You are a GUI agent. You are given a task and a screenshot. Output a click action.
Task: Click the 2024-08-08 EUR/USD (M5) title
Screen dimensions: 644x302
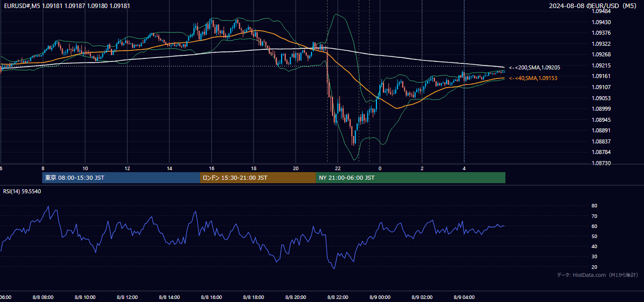coord(593,6)
